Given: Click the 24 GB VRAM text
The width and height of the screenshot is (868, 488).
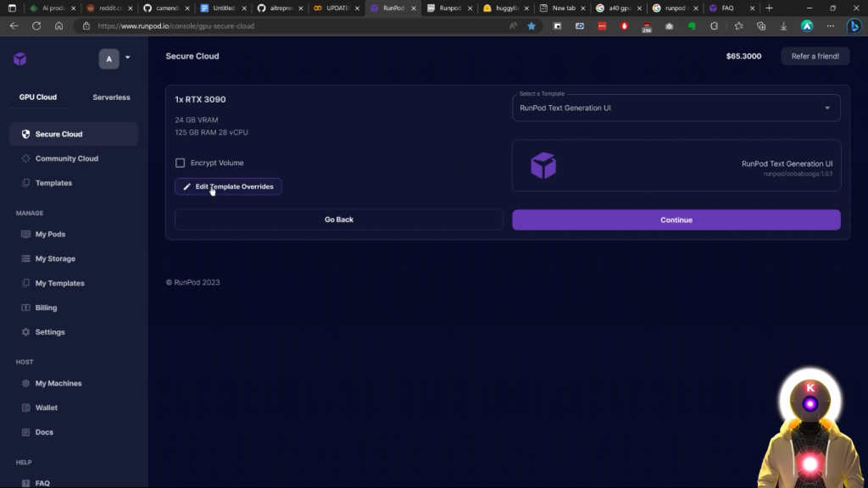Looking at the screenshot, I should (197, 120).
